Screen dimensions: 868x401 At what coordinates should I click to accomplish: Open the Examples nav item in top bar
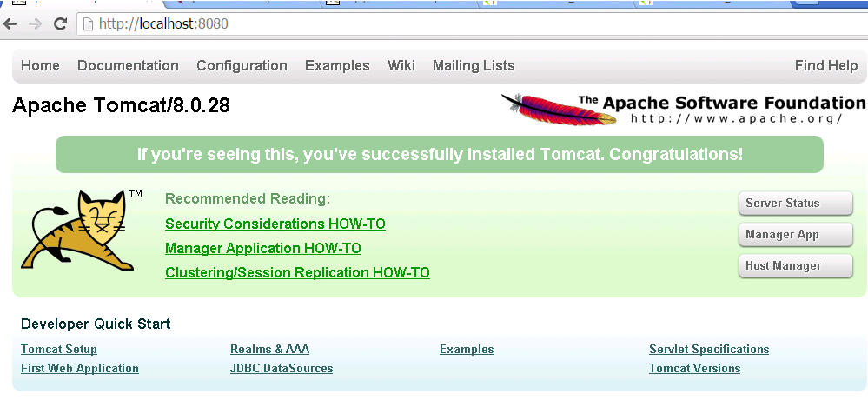pyautogui.click(x=337, y=65)
